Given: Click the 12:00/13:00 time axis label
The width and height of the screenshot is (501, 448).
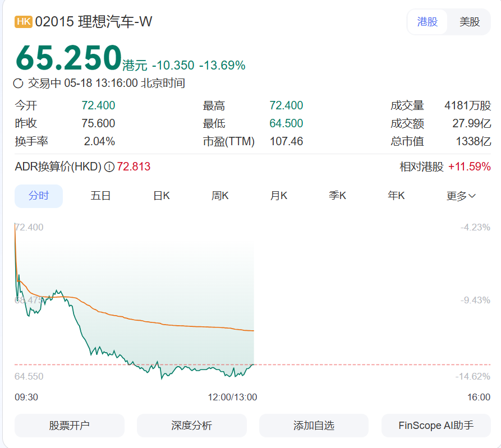Looking at the screenshot, I should (232, 397).
